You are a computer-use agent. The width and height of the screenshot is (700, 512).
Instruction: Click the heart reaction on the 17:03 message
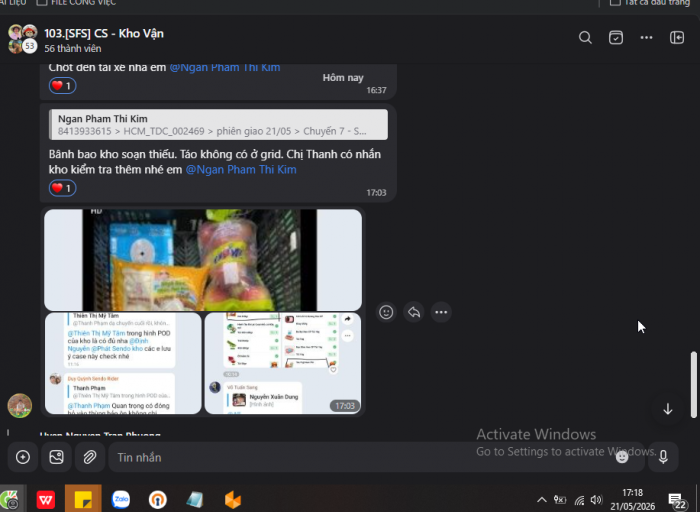62,188
